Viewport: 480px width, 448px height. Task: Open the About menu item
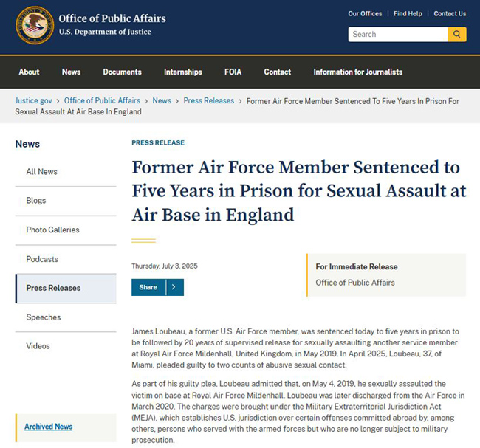[x=29, y=72]
